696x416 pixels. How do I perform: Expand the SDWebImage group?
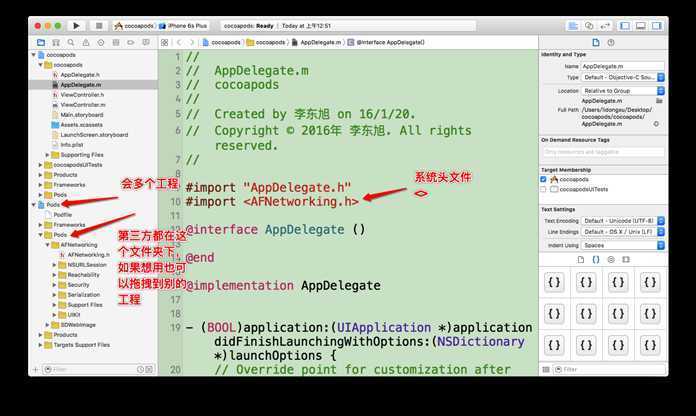pos(47,325)
